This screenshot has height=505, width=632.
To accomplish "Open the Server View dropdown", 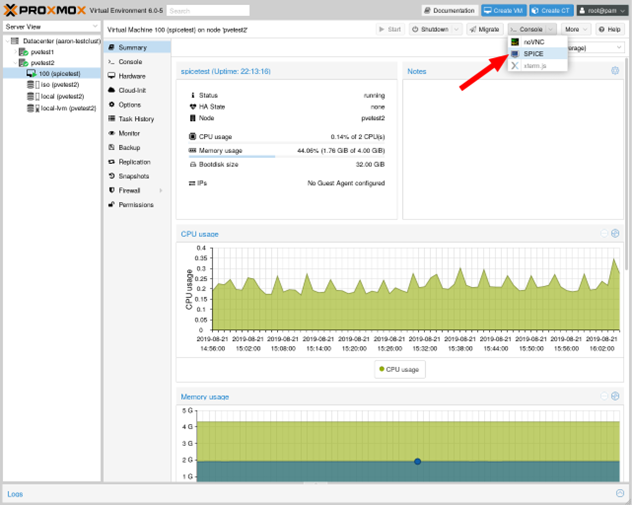I will point(49,27).
